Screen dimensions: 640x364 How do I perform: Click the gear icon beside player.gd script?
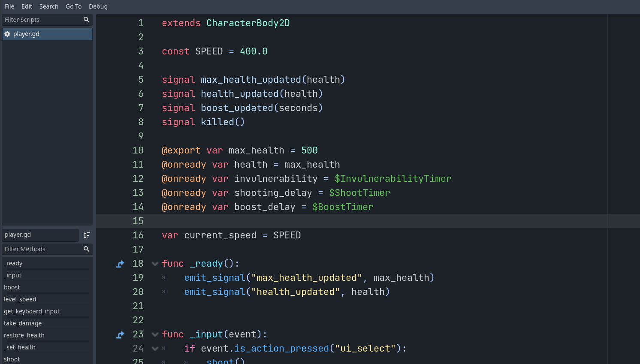(7, 34)
